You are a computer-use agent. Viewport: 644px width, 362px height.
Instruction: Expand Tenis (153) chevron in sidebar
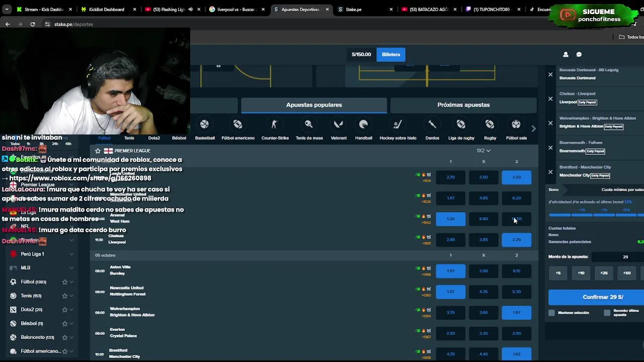click(71, 296)
